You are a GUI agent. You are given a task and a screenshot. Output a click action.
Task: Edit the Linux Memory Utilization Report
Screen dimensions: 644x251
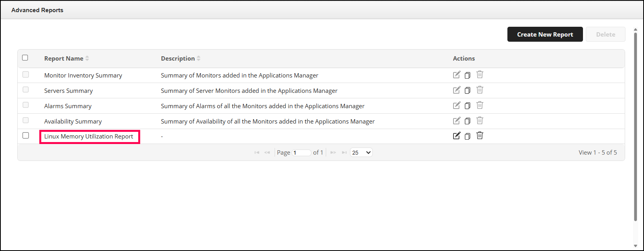point(457,136)
